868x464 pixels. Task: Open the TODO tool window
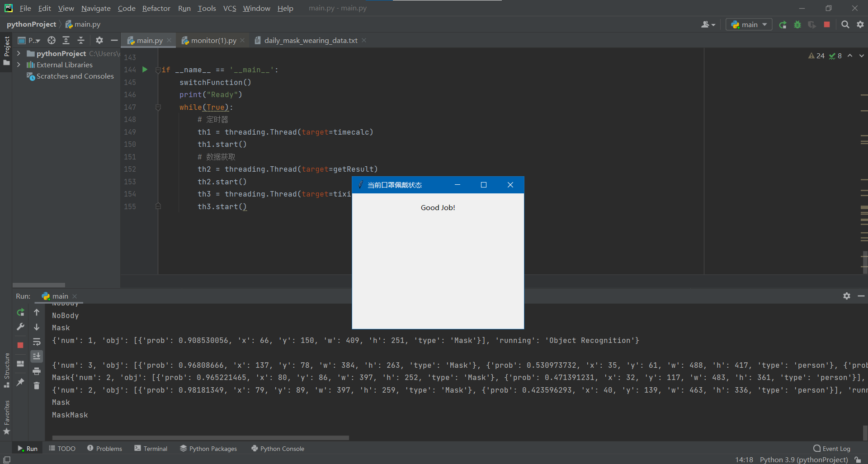point(62,448)
